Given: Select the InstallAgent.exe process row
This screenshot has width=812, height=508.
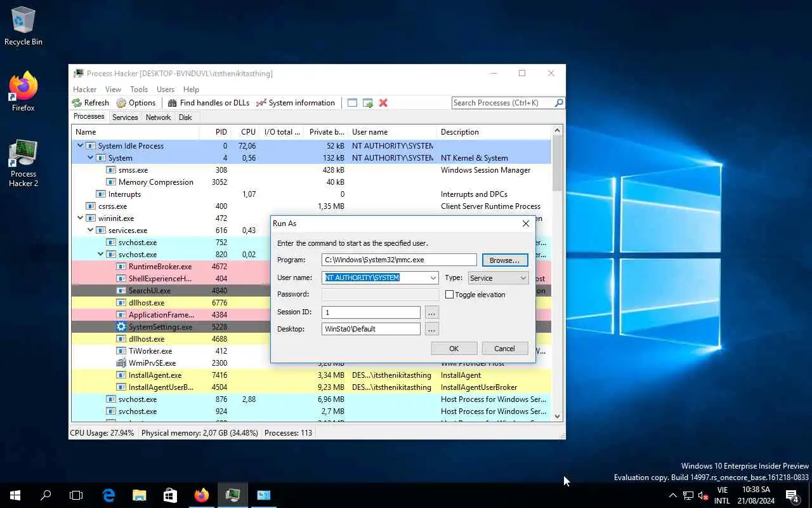Looking at the screenshot, I should pyautogui.click(x=311, y=375).
